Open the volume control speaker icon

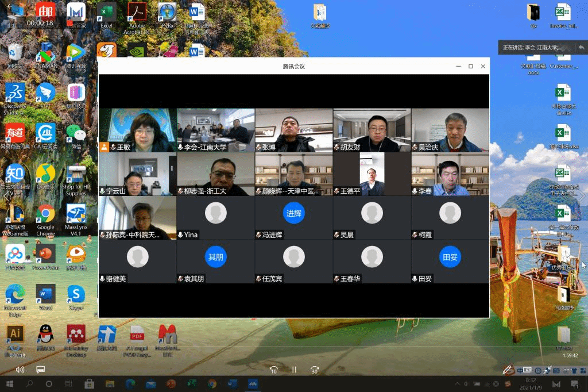pyautogui.click(x=20, y=370)
